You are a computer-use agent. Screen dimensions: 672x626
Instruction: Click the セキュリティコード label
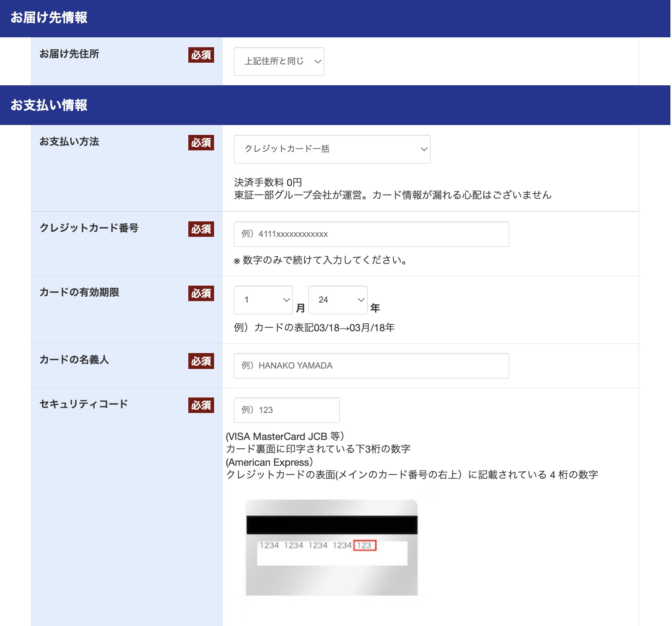[83, 404]
